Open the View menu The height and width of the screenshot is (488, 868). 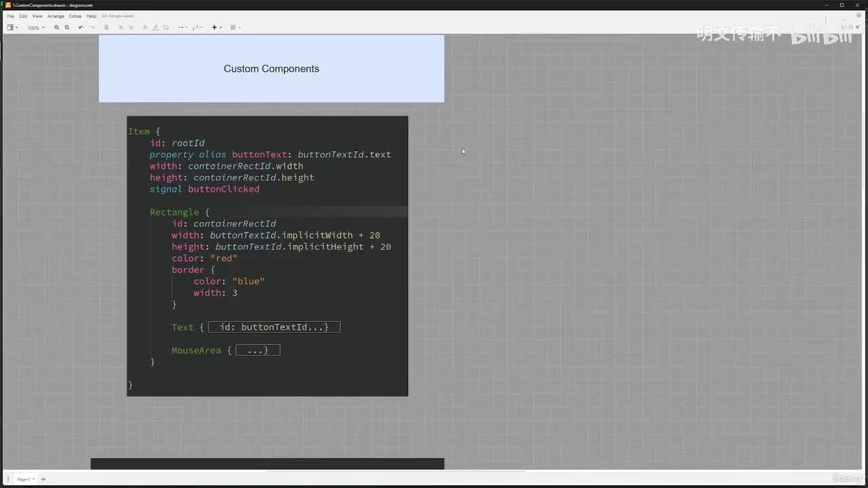pos(37,16)
